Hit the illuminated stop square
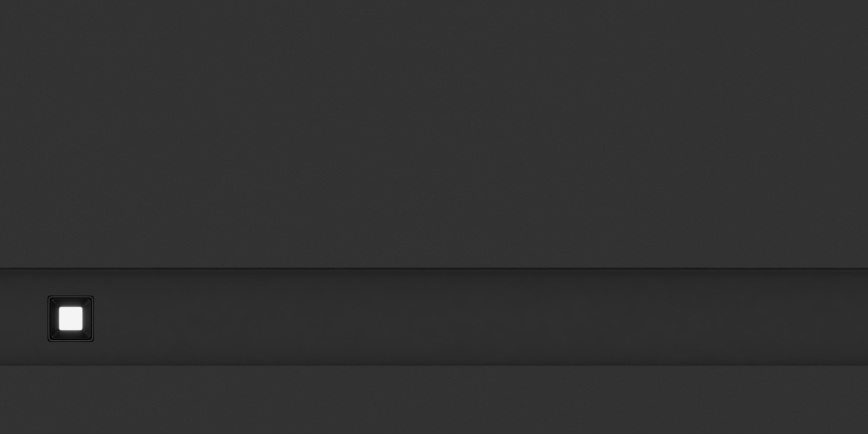The width and height of the screenshot is (868, 434). (x=71, y=318)
